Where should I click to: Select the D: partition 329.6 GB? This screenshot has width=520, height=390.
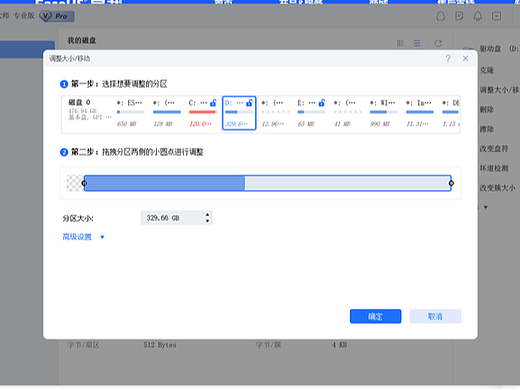[239, 113]
